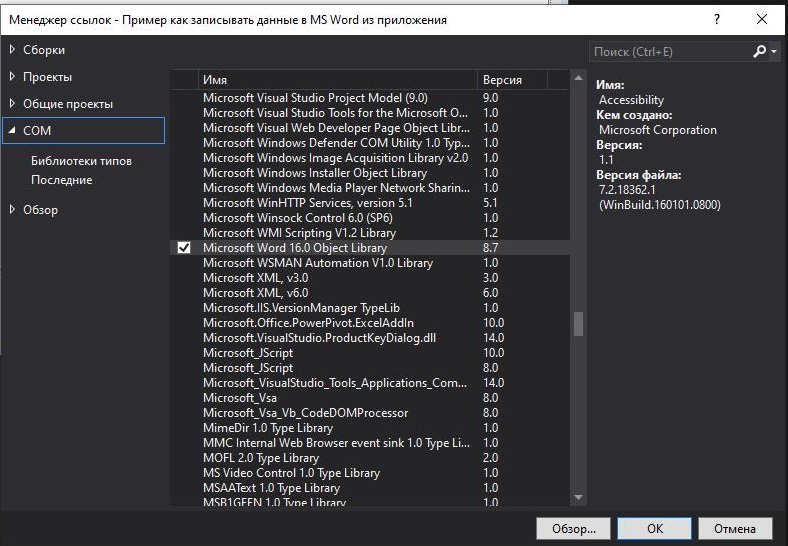Click the list scroll down arrow

pos(578,497)
